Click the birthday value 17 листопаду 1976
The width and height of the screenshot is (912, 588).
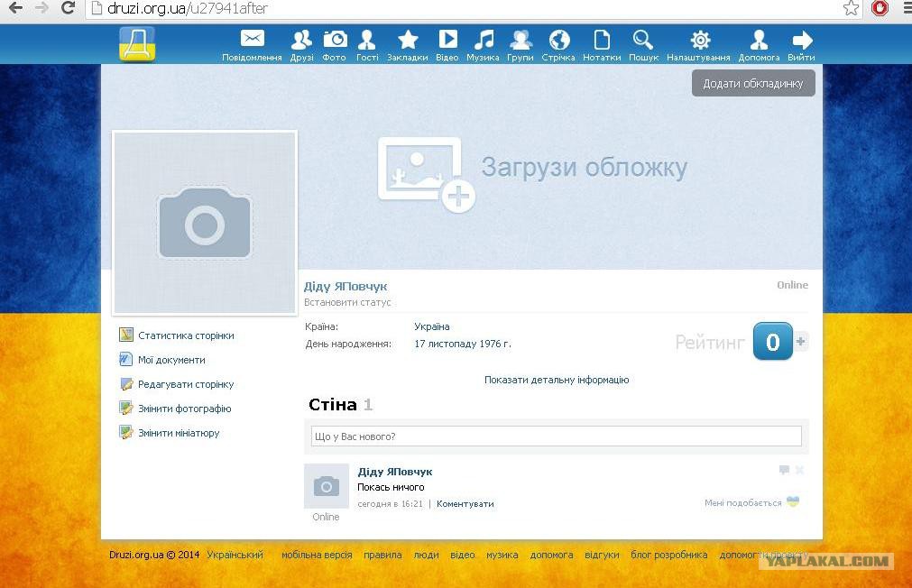[463, 344]
